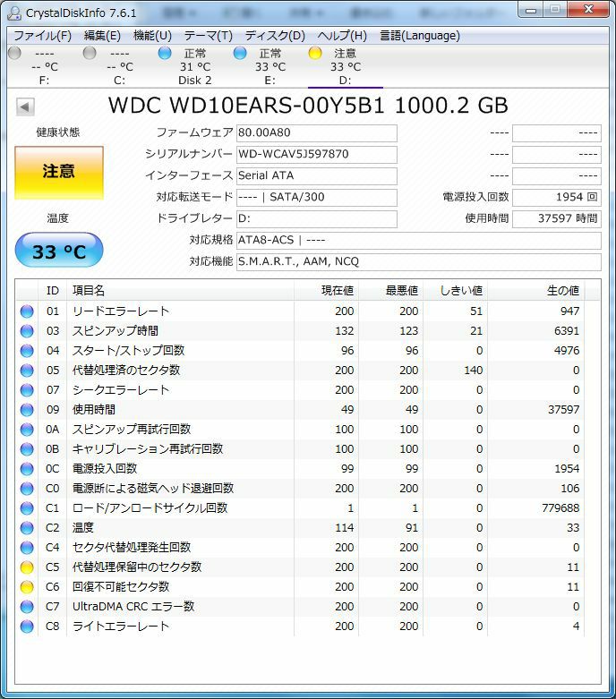Click the 生の値 column header
Screen dimensions: 616x699
pos(536,291)
